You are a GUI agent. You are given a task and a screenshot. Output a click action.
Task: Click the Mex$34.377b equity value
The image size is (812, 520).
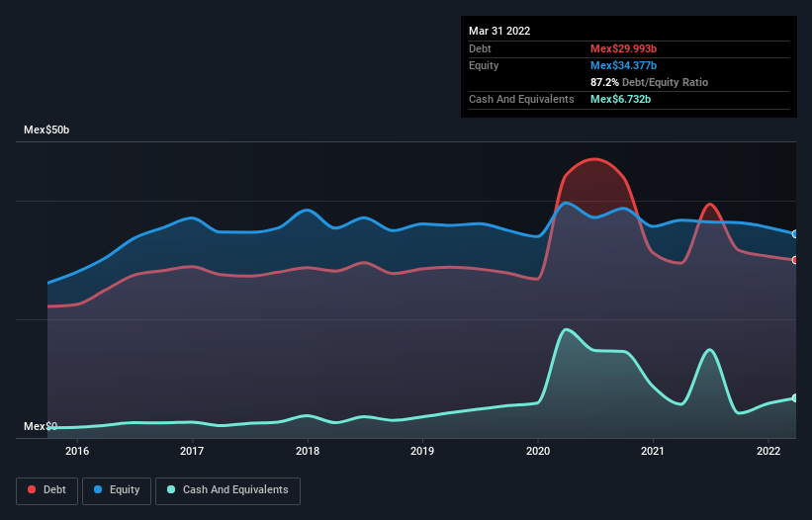pos(623,65)
